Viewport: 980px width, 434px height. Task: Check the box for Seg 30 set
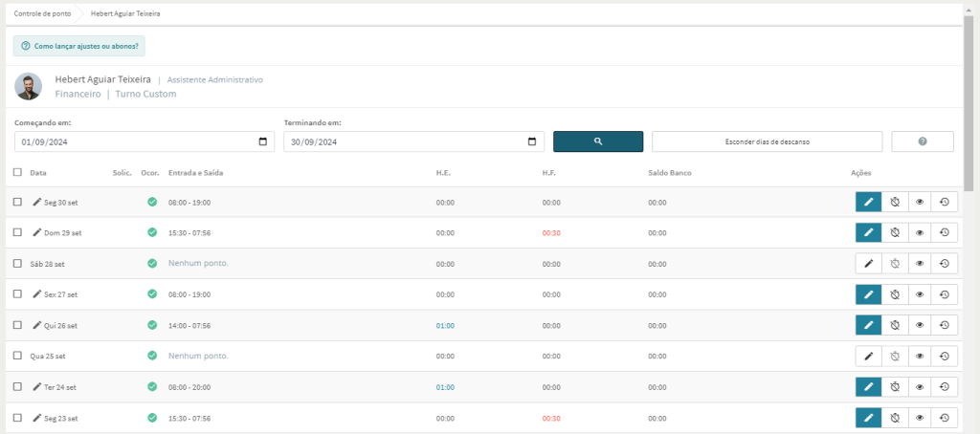17,202
